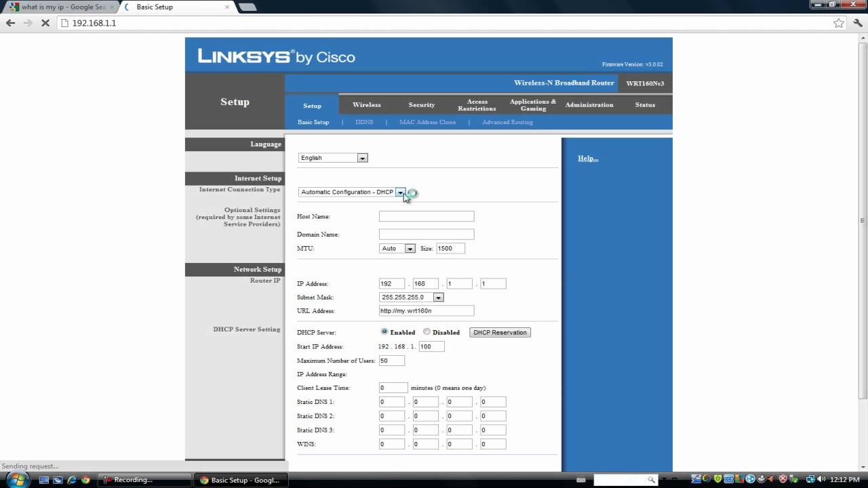This screenshot has height=488, width=868.
Task: Go to DDNS sub-menu link
Action: [364, 122]
